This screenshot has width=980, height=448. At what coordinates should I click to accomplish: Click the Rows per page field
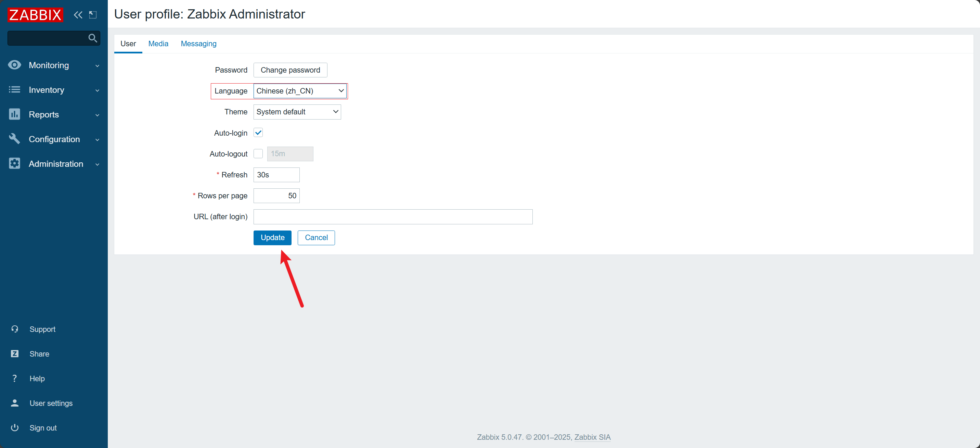[276, 196]
